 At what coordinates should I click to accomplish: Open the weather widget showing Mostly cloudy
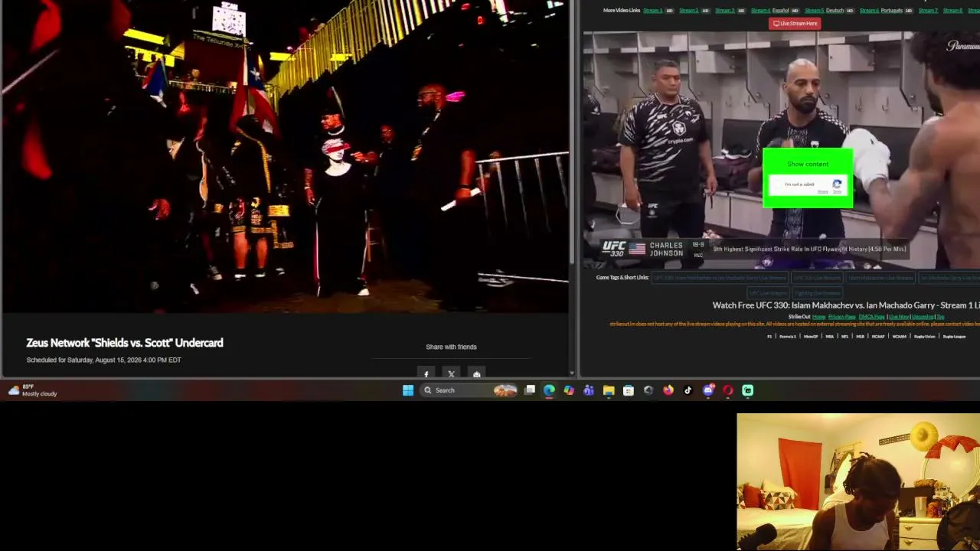tap(32, 390)
